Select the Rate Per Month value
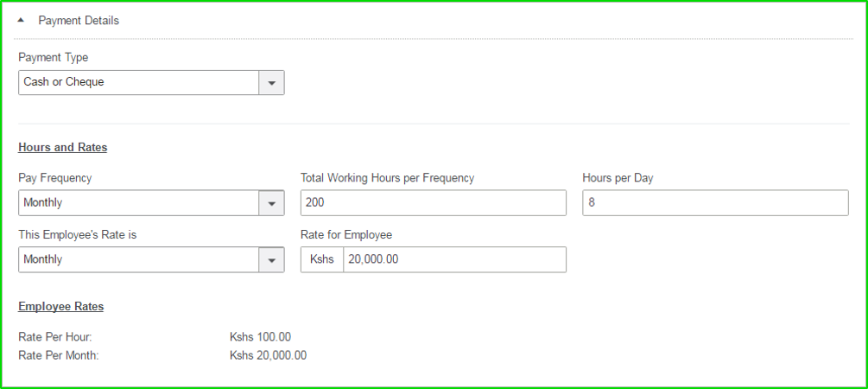The width and height of the screenshot is (868, 389). coord(268,355)
